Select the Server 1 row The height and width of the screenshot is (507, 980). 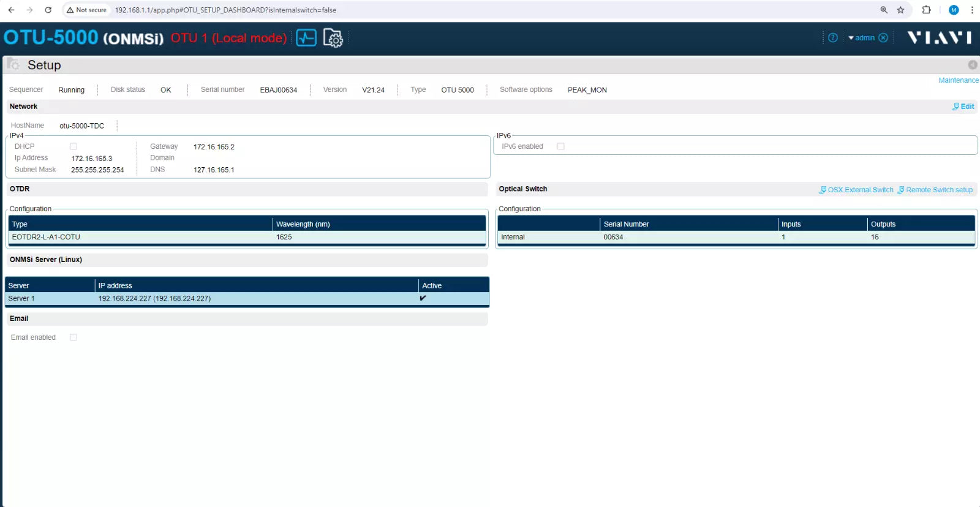(x=247, y=299)
